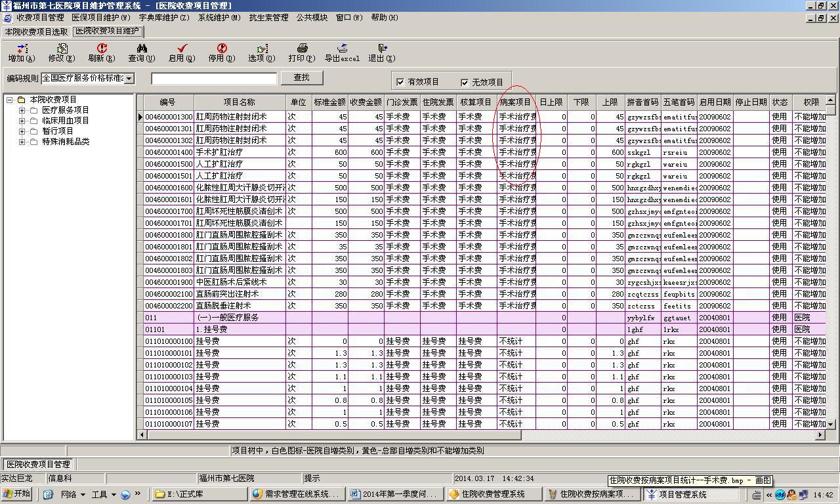Switch to 住院收费管理系统 taskbar window

pos(493,495)
